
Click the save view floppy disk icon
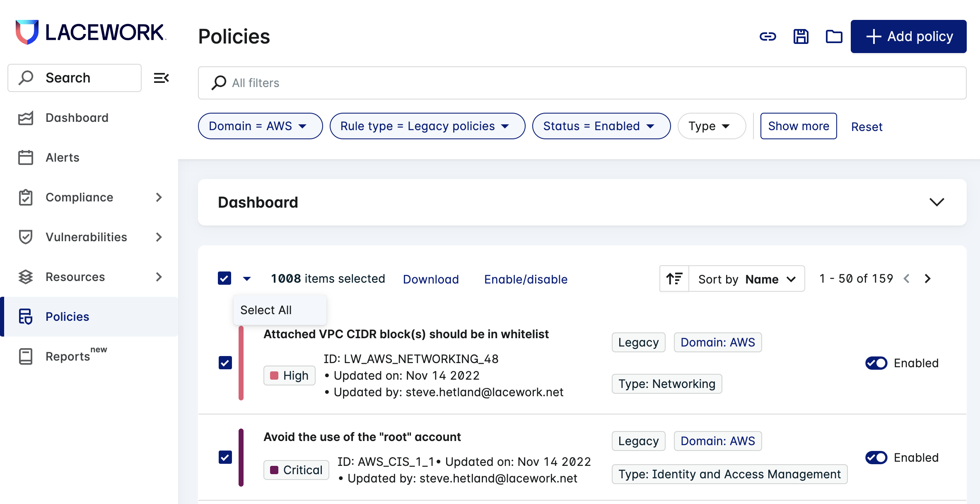point(801,36)
